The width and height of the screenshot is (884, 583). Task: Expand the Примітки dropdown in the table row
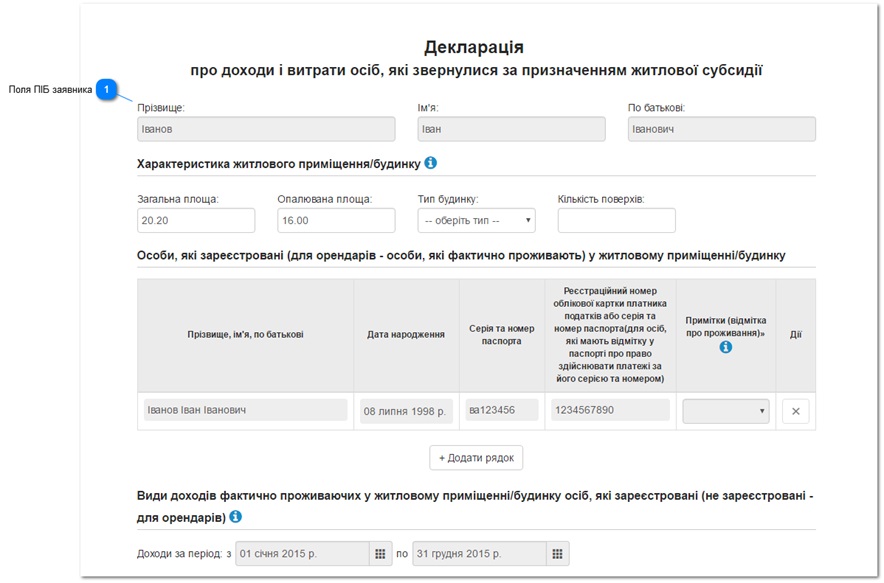pos(724,410)
